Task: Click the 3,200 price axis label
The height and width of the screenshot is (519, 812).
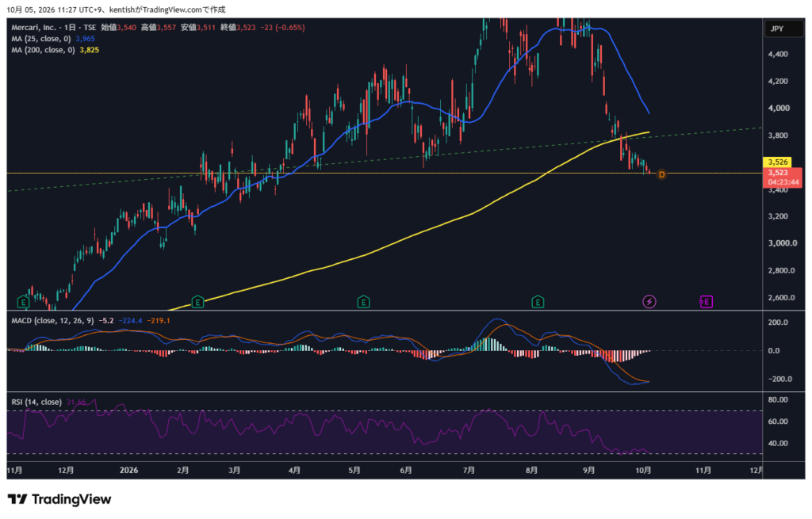Action: click(x=778, y=216)
